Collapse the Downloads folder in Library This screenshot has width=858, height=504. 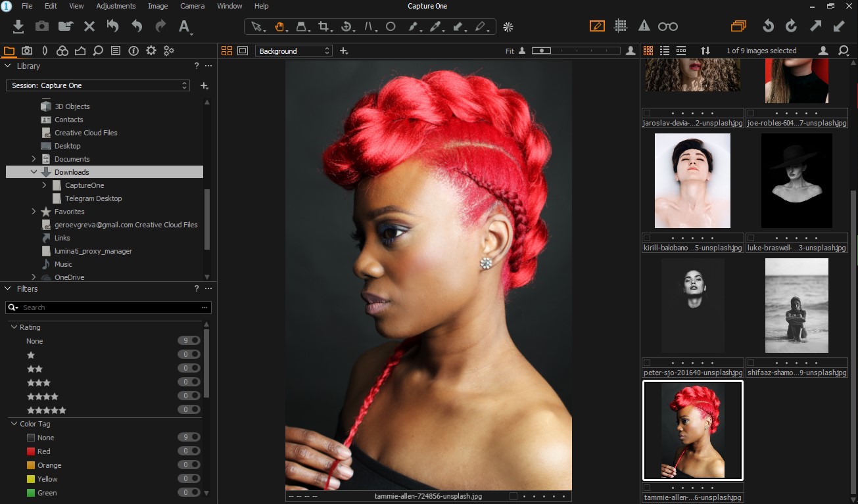34,172
